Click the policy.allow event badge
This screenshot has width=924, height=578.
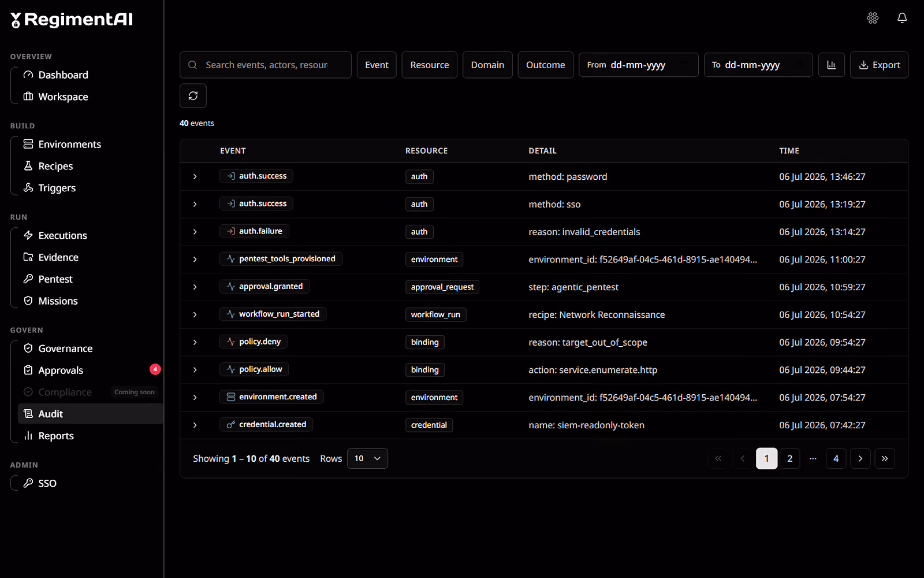coord(254,369)
